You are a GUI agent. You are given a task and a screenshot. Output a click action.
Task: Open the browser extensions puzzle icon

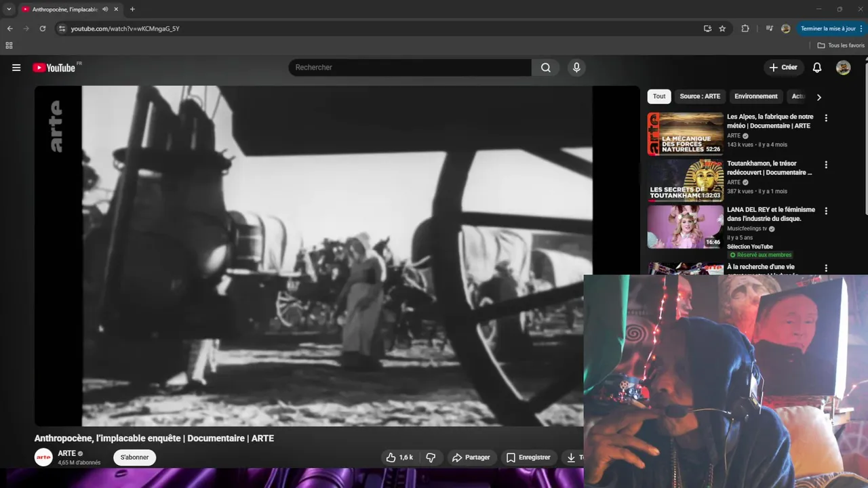click(x=745, y=28)
